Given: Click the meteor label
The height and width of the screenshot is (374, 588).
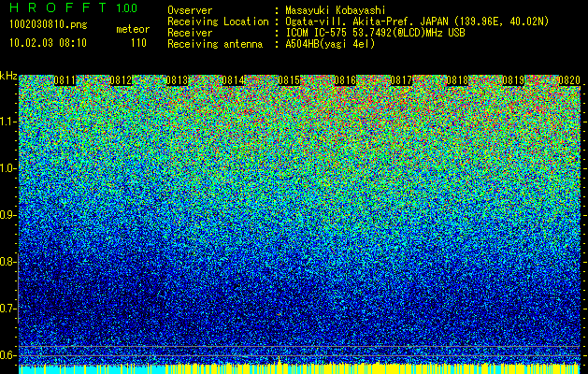Looking at the screenshot, I should coord(133,29).
